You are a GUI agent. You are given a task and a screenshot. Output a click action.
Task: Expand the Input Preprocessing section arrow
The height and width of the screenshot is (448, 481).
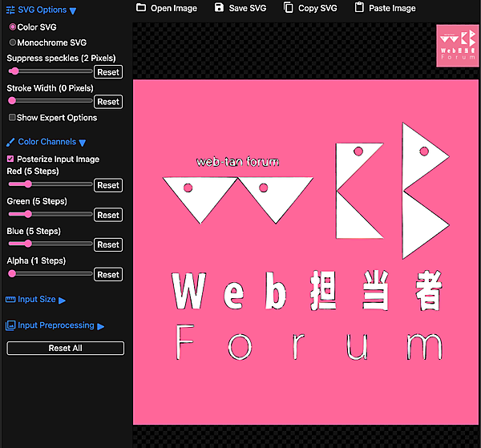click(x=101, y=327)
